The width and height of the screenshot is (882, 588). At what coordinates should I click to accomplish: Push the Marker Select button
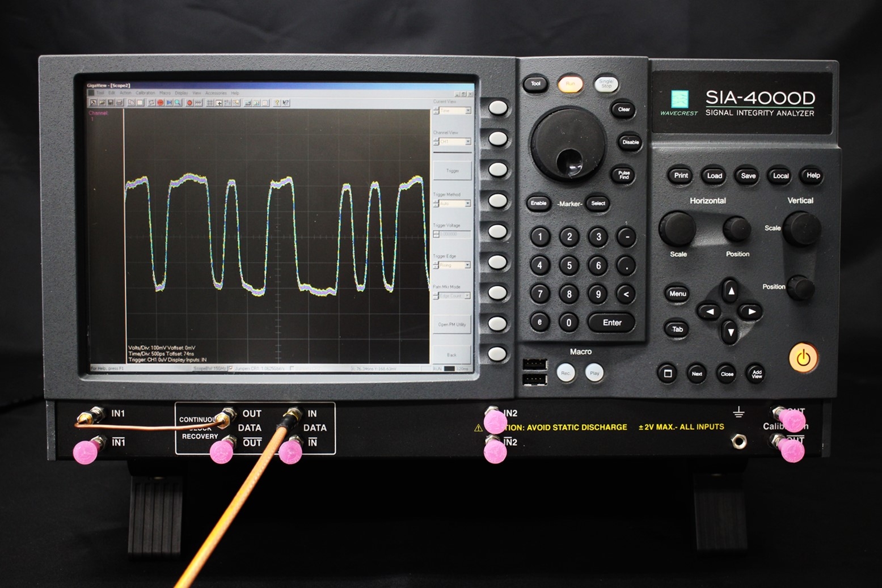coord(598,203)
